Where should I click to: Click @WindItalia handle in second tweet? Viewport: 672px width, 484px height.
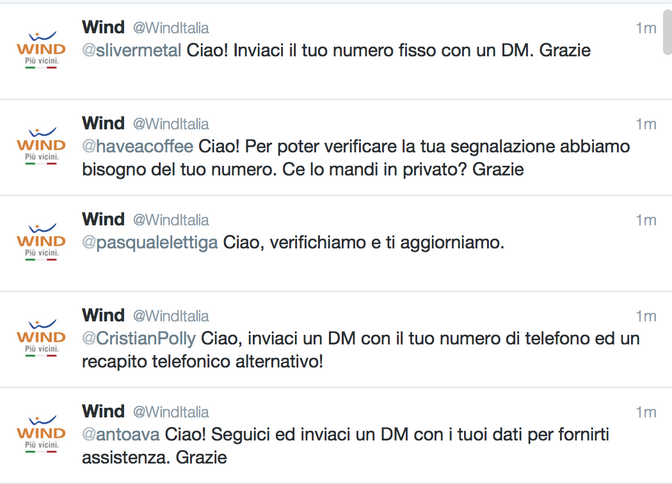[x=171, y=124]
